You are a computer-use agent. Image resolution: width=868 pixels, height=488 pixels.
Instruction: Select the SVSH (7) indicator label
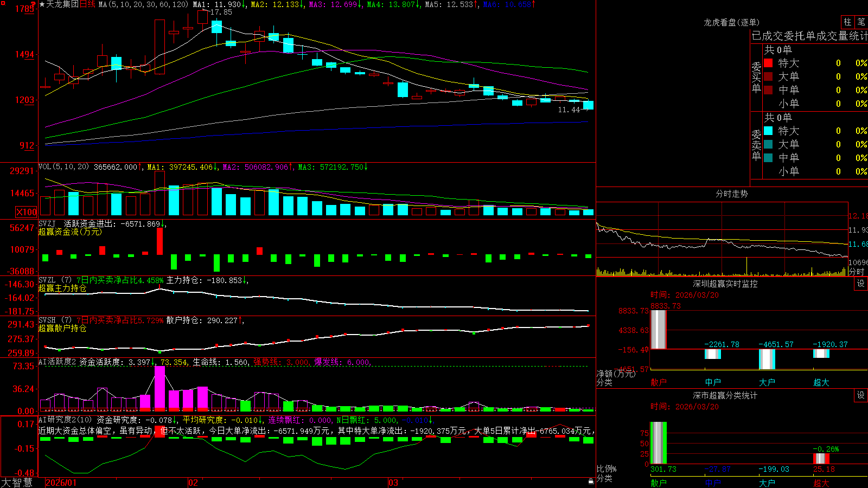tap(55, 320)
